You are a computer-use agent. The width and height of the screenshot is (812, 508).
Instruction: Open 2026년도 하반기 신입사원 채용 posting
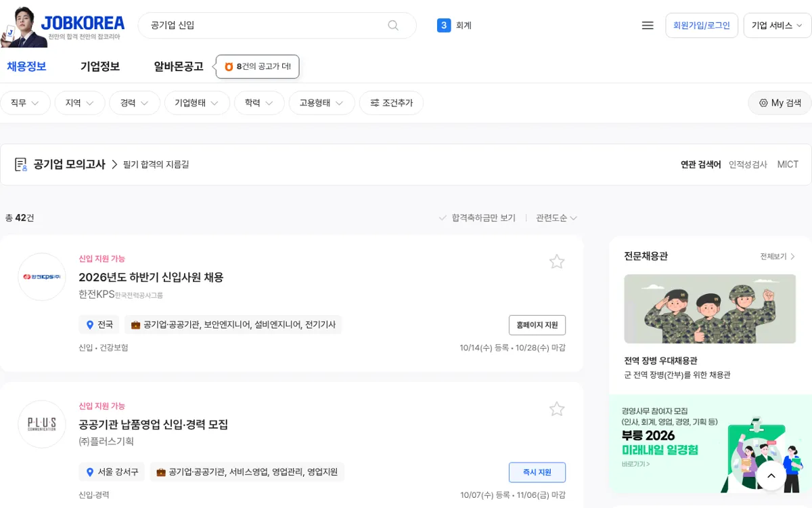(x=151, y=277)
